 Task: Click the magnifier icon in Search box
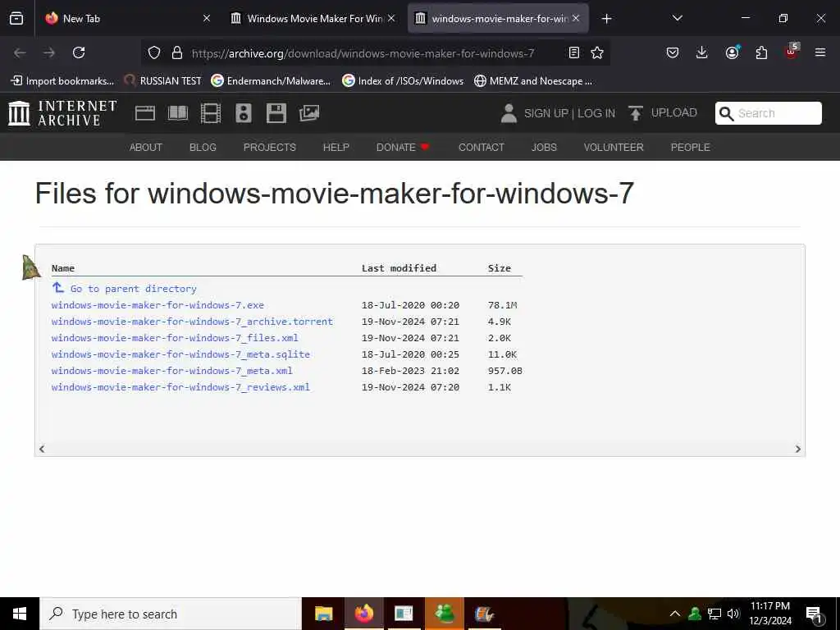coord(726,113)
